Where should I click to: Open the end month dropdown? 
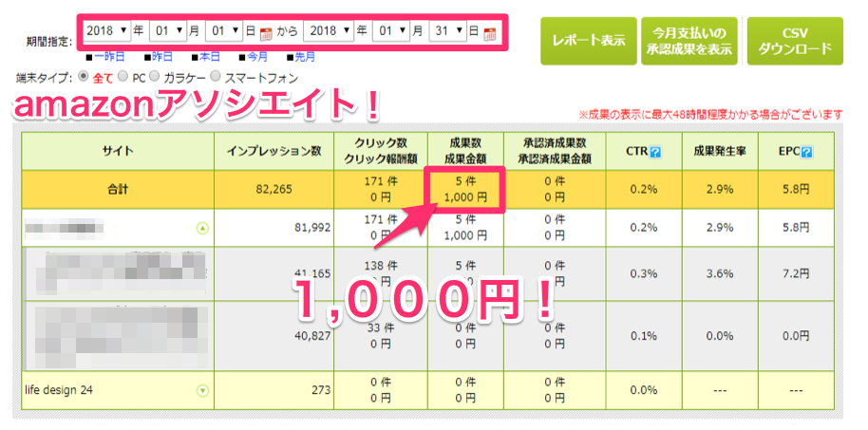tap(392, 31)
